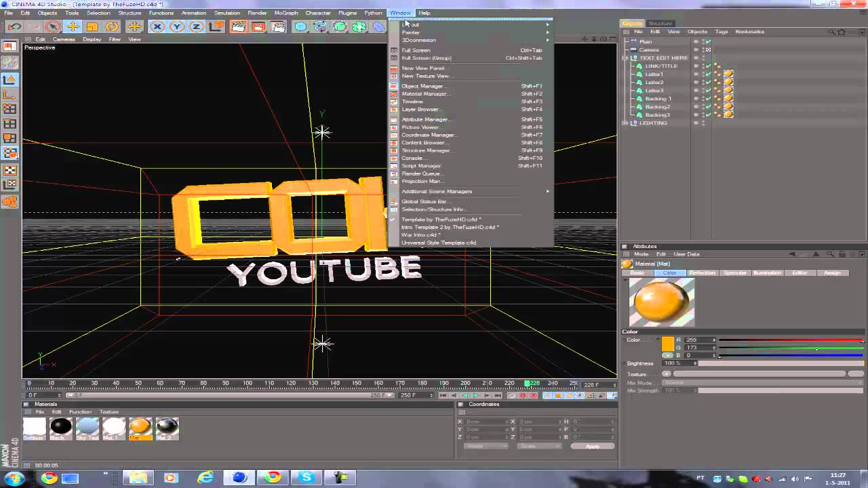Toggle Backing 1 enabled checkmark
868x488 pixels.
[708, 99]
